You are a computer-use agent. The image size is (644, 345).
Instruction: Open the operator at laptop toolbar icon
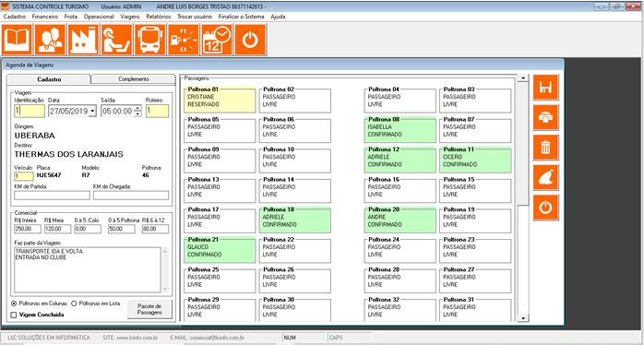click(x=116, y=40)
